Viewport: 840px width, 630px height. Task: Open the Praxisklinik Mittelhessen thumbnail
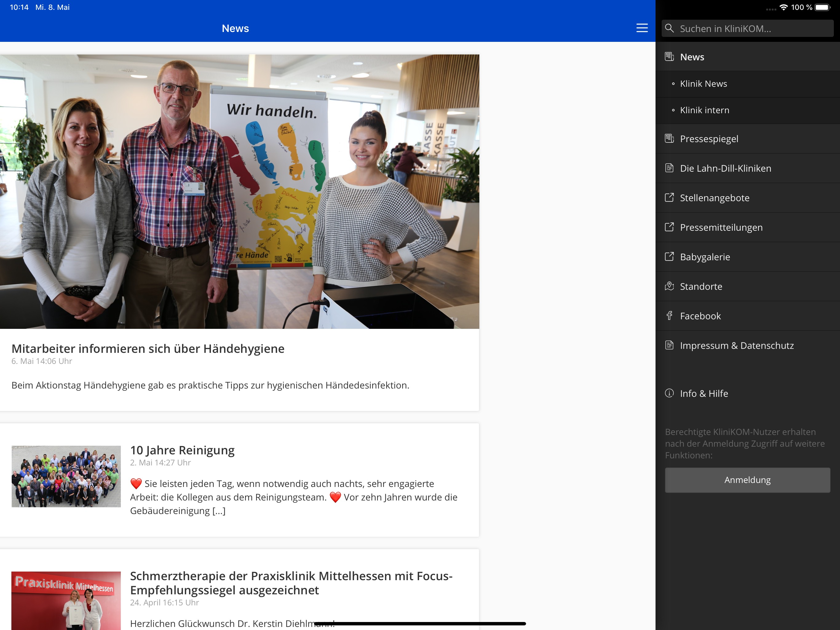coord(66,600)
